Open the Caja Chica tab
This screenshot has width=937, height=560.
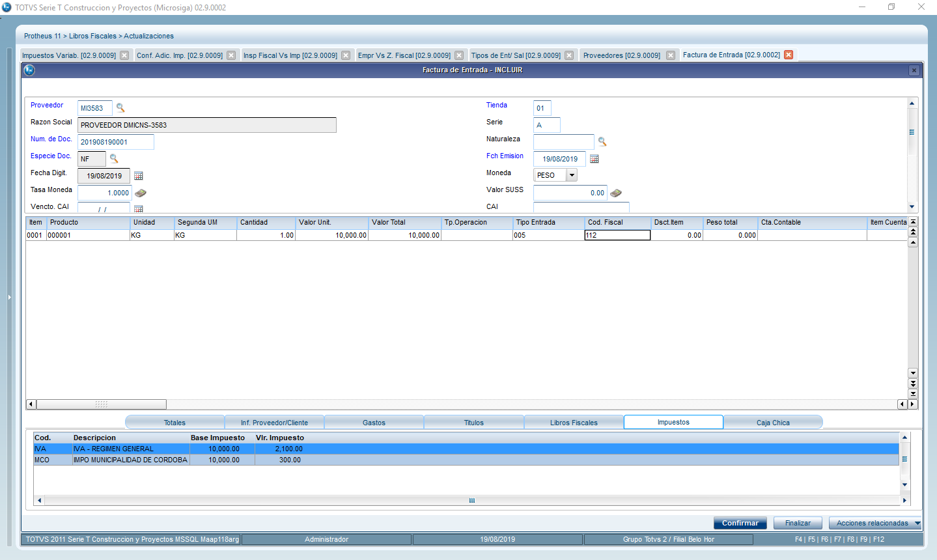pyautogui.click(x=773, y=423)
